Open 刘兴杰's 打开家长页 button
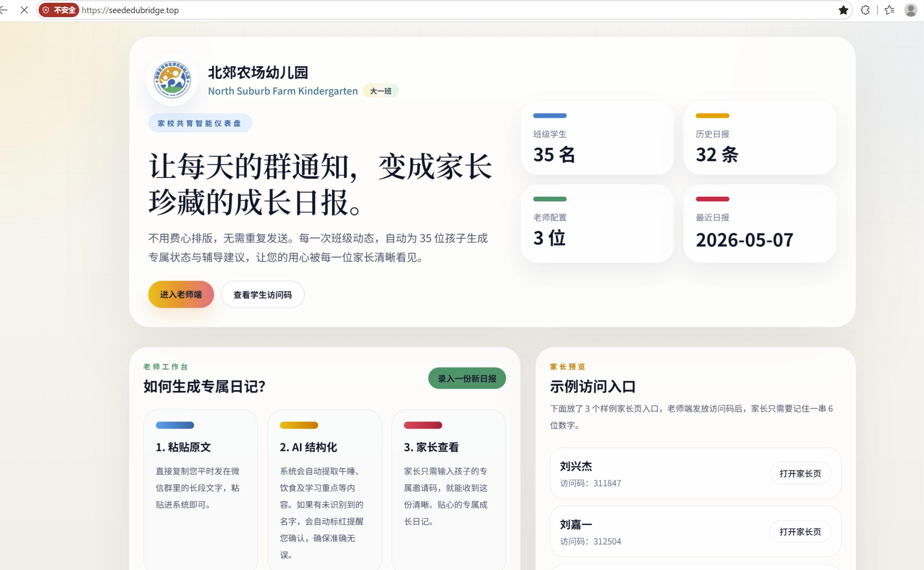The height and width of the screenshot is (570, 924). 800,473
